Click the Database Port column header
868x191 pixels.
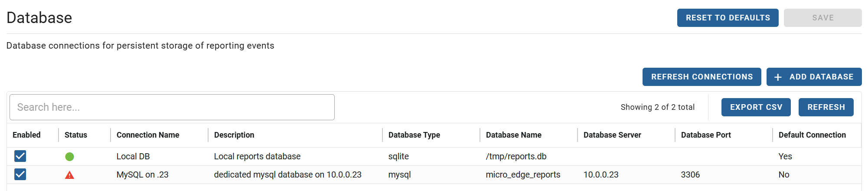click(706, 135)
